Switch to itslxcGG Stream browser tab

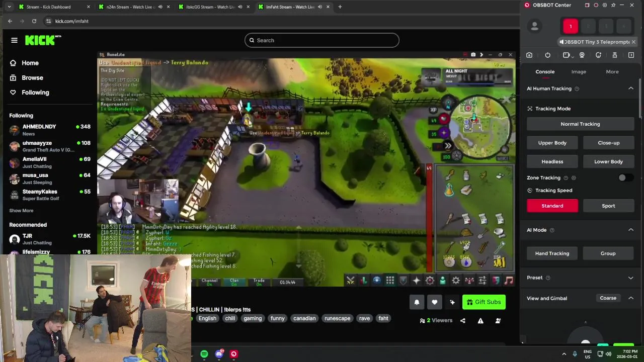pos(214,7)
